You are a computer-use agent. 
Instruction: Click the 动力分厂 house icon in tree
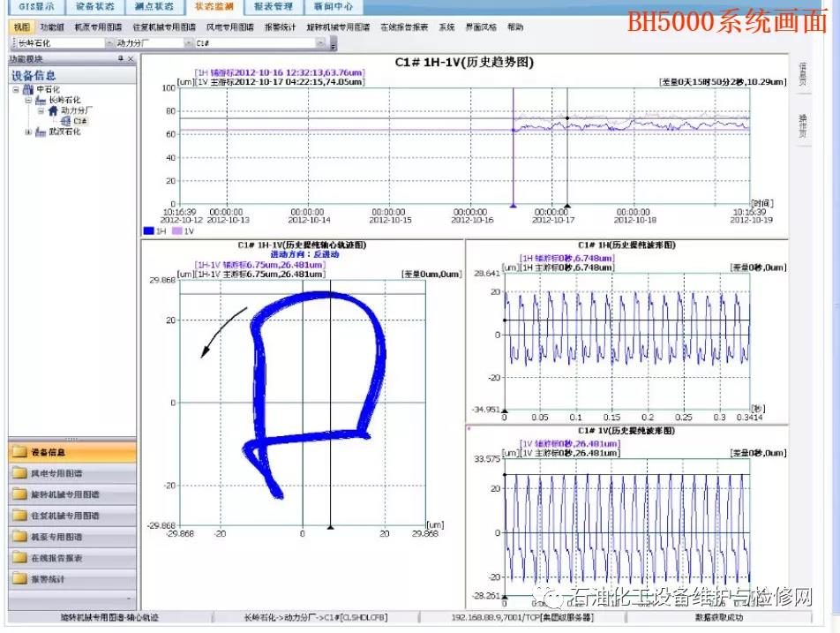[53, 111]
